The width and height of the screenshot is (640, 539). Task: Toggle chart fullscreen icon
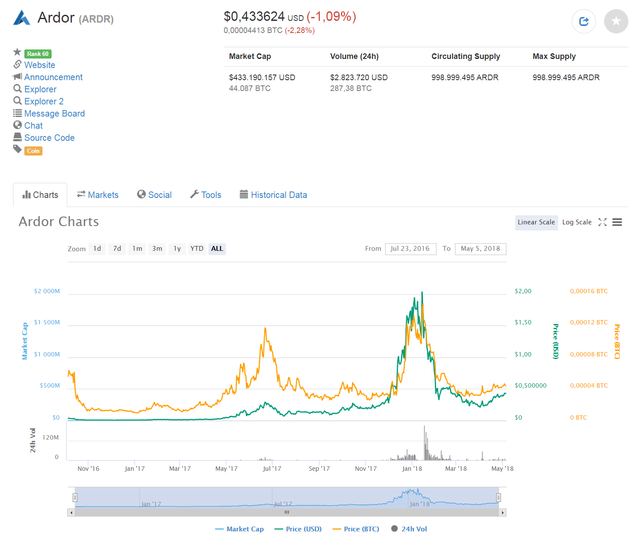click(602, 222)
